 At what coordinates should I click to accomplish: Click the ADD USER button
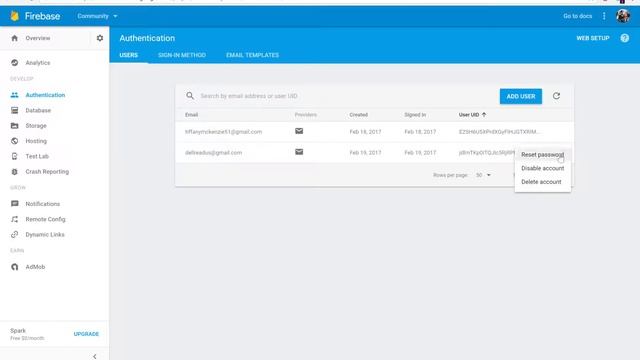click(x=521, y=96)
